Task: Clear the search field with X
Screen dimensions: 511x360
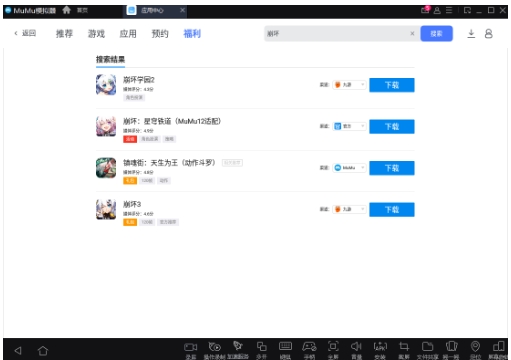Action: 412,34
